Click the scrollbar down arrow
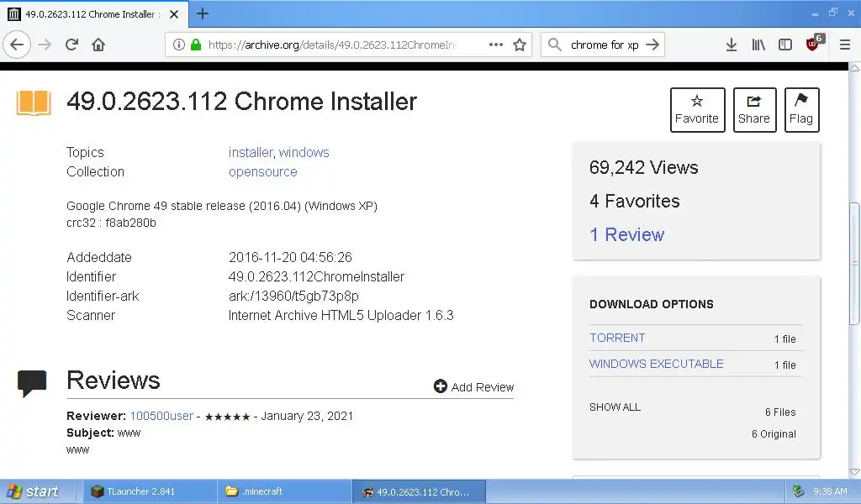The width and height of the screenshot is (861, 504). (854, 472)
